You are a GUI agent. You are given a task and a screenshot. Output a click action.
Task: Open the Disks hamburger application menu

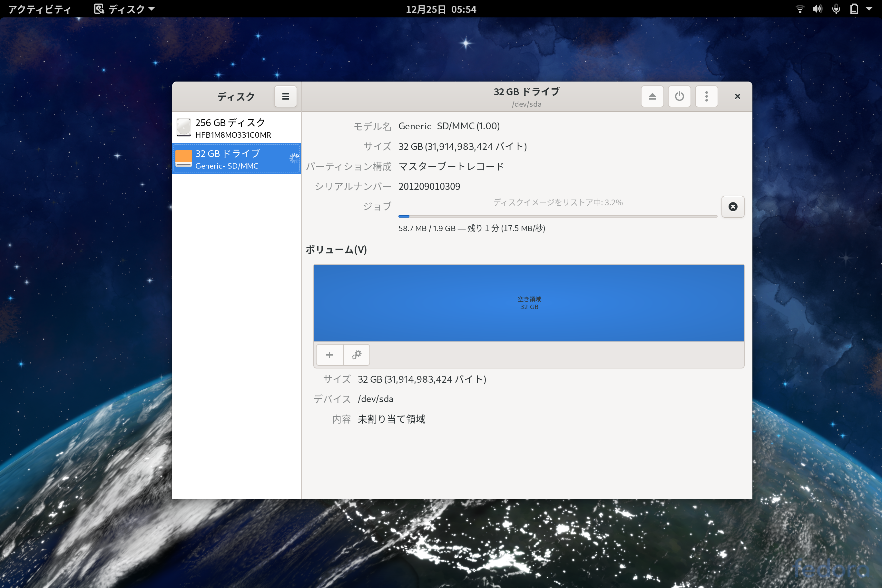(x=285, y=96)
